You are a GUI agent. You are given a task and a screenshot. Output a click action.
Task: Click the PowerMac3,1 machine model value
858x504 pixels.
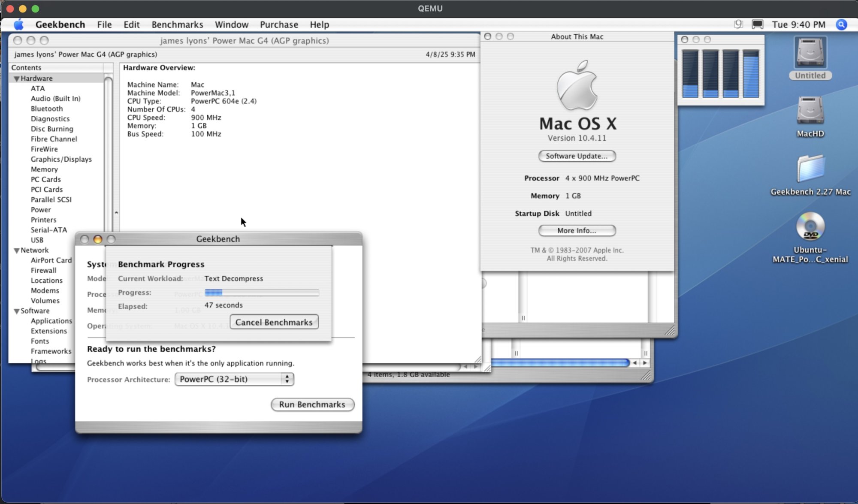213,93
